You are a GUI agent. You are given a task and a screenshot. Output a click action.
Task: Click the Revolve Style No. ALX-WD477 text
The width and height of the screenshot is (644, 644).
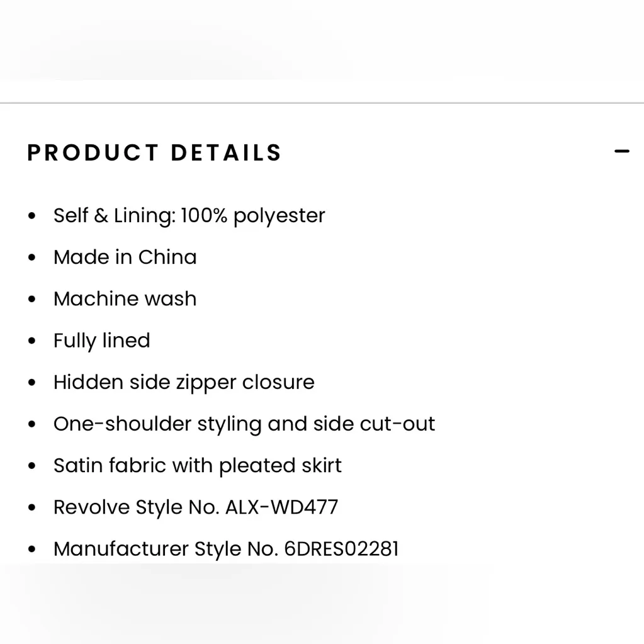click(195, 507)
